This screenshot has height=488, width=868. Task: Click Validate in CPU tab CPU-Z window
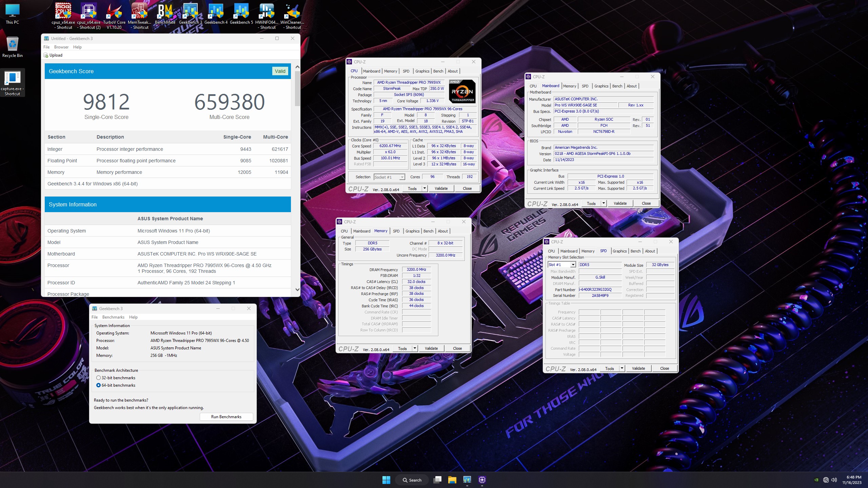point(441,188)
